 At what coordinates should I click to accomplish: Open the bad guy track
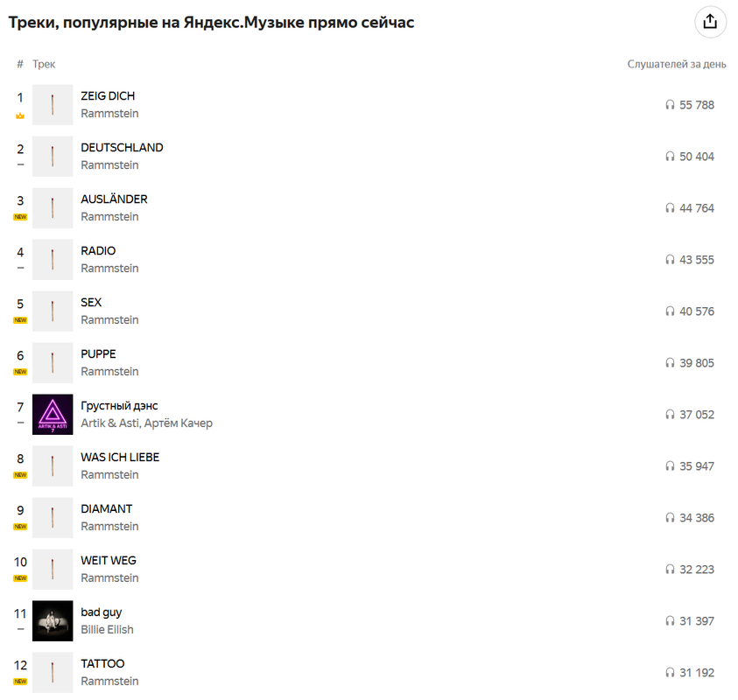pyautogui.click(x=102, y=612)
